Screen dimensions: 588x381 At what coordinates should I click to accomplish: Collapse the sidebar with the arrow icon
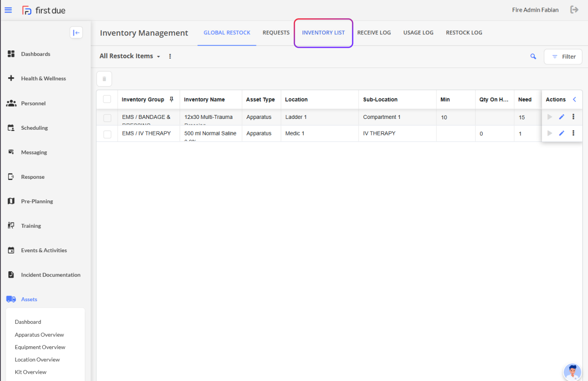76,33
